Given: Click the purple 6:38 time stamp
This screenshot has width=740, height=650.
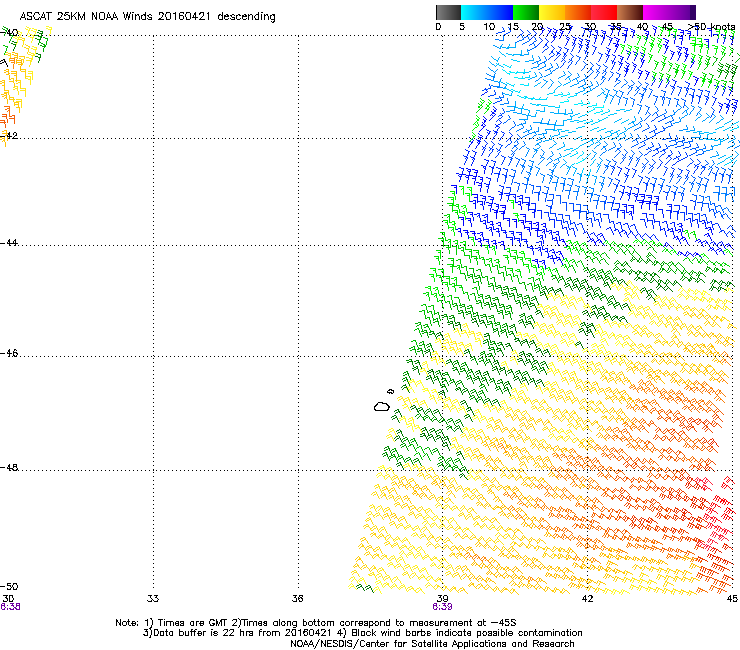Looking at the screenshot, I should pos(10,607).
